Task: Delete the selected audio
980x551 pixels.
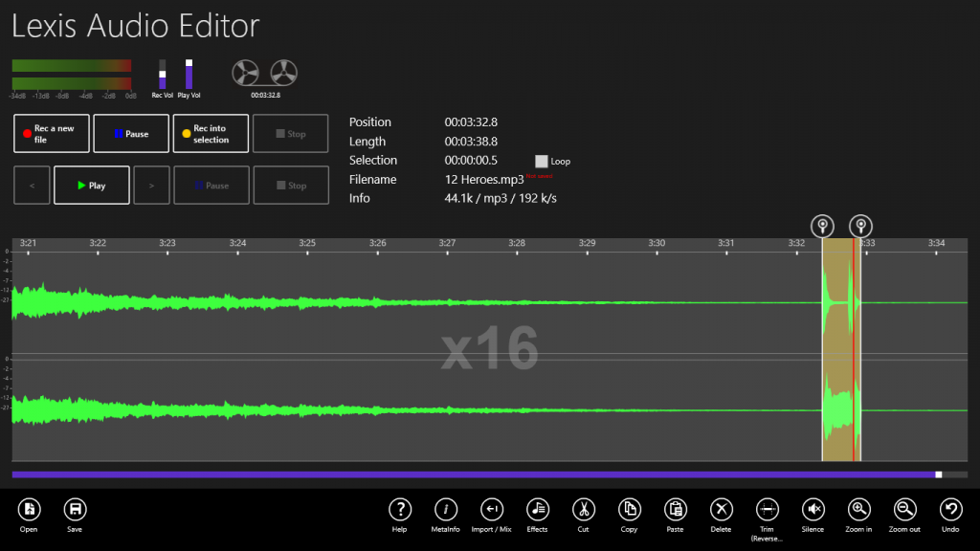Action: (721, 510)
